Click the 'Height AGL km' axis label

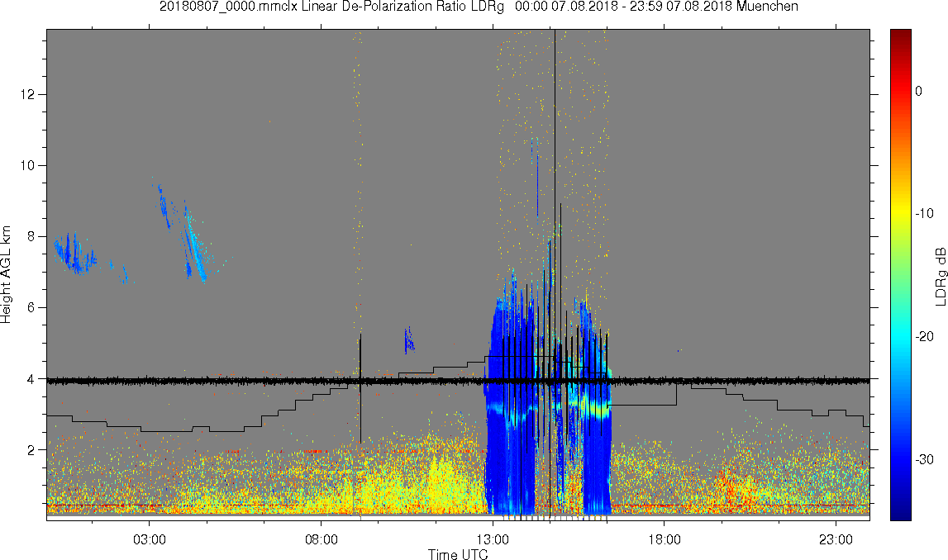[6, 275]
